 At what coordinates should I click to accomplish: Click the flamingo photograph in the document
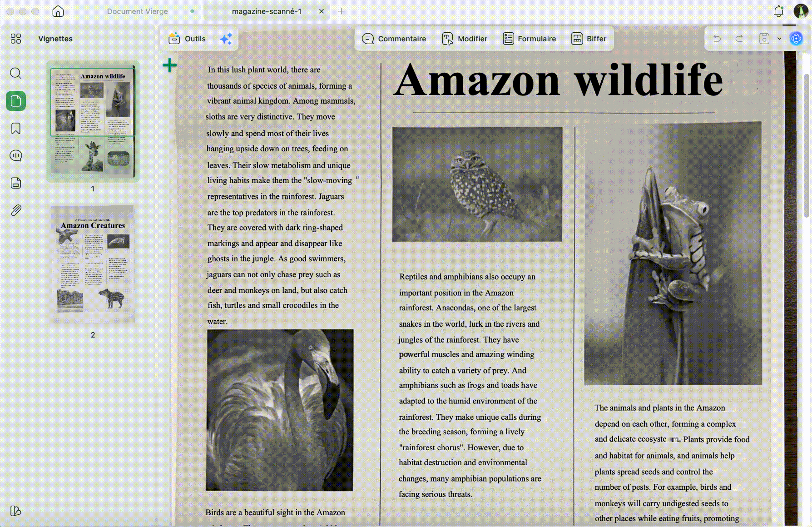280,410
